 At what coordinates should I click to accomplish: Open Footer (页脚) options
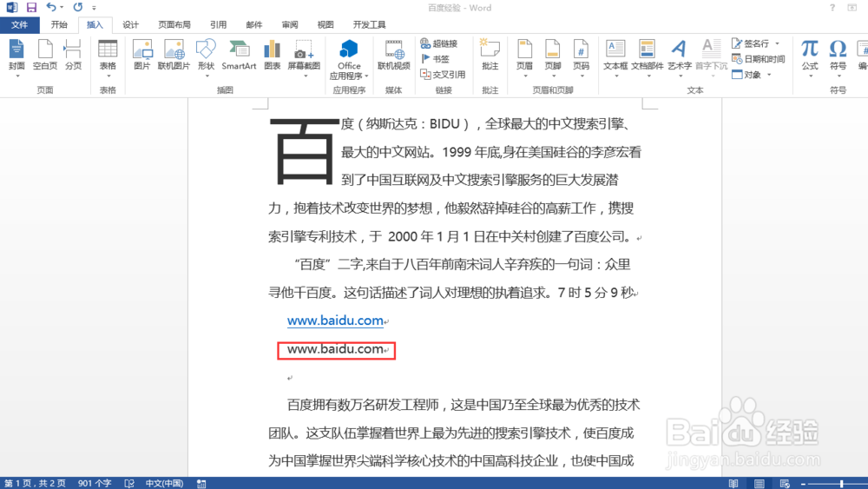pos(552,59)
